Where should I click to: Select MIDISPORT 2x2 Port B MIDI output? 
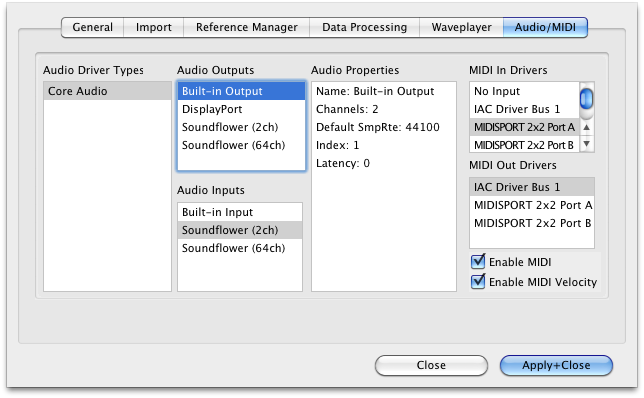pos(532,223)
